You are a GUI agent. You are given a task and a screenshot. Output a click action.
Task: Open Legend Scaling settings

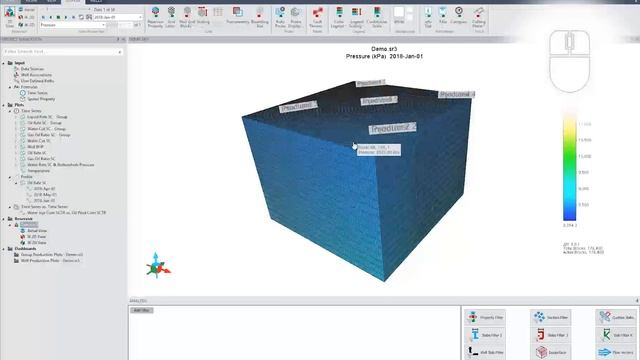[356, 17]
